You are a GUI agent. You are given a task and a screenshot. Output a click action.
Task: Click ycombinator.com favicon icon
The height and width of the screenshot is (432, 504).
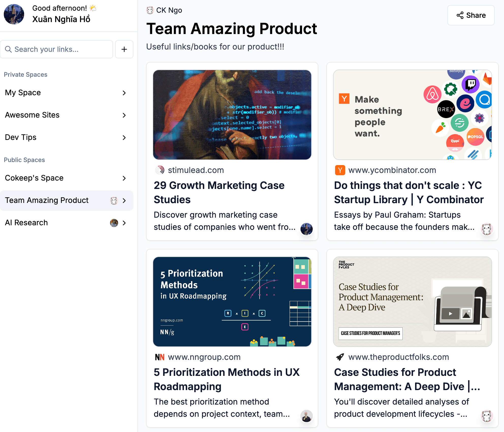340,170
